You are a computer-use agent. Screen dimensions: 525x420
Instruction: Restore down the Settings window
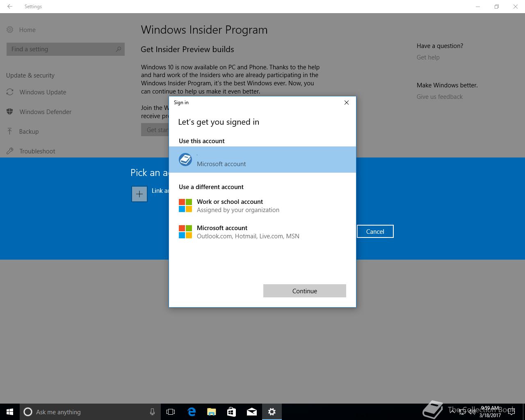pos(497,7)
